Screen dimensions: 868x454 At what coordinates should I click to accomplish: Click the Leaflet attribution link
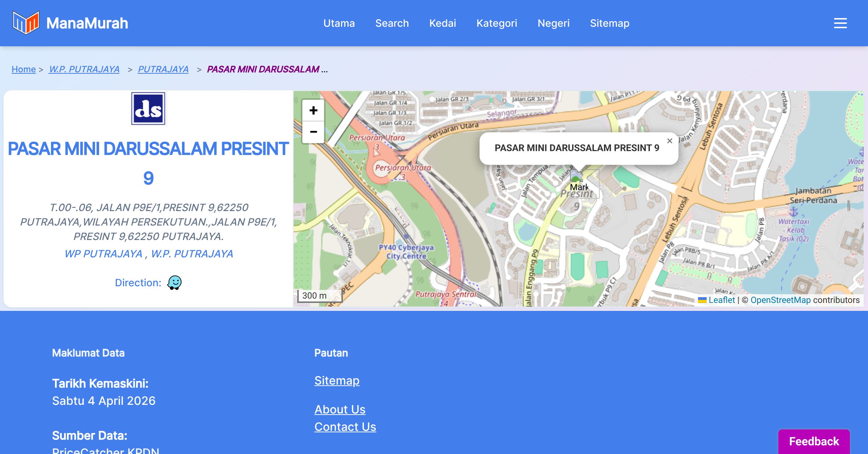722,300
